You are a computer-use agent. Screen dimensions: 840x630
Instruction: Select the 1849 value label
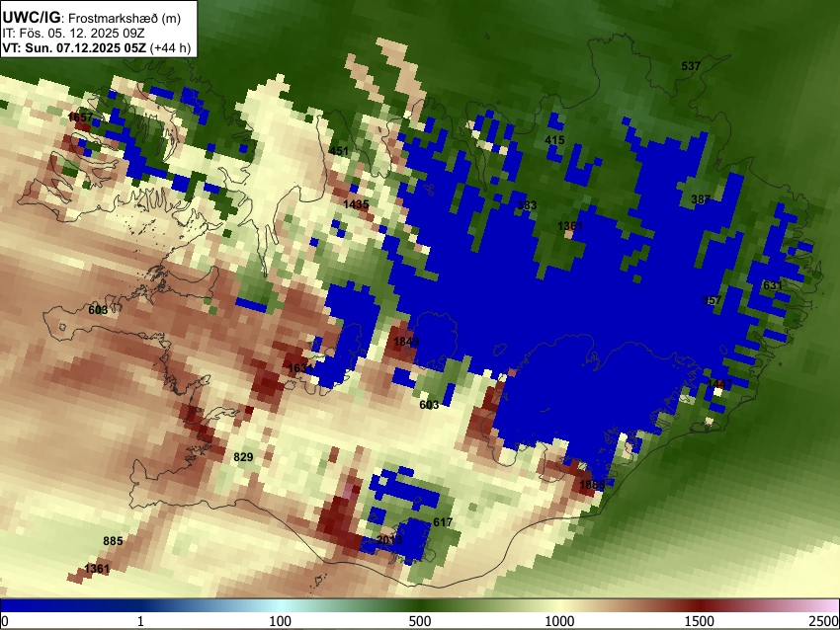click(406, 342)
